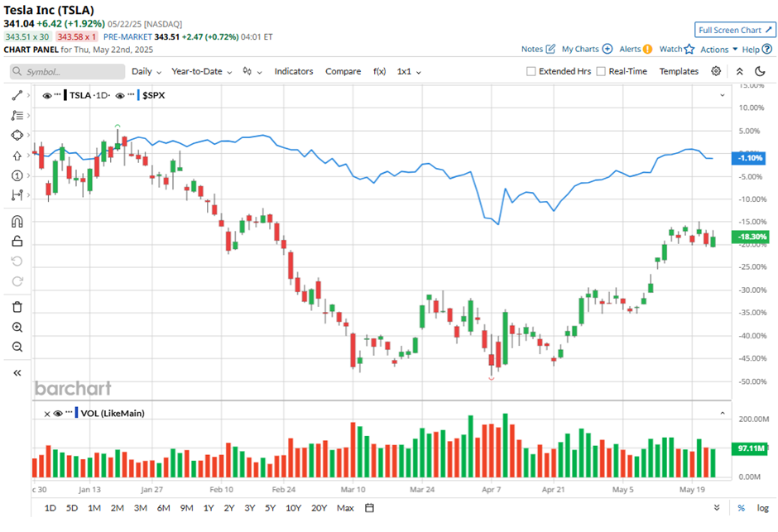Select the 10Y time range
The height and width of the screenshot is (532, 778).
pyautogui.click(x=293, y=508)
